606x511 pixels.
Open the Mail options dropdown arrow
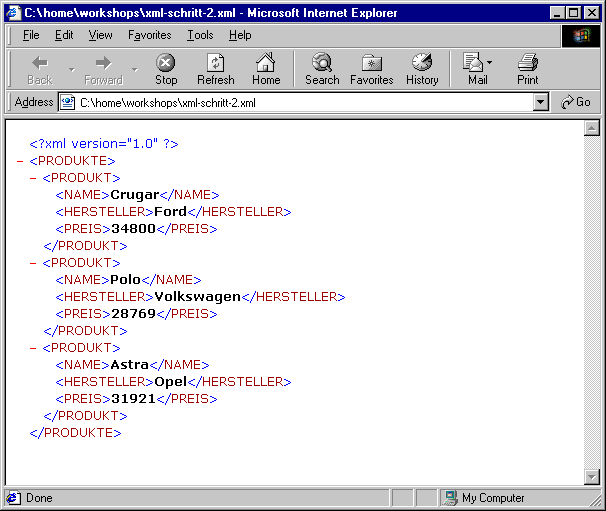(490, 62)
